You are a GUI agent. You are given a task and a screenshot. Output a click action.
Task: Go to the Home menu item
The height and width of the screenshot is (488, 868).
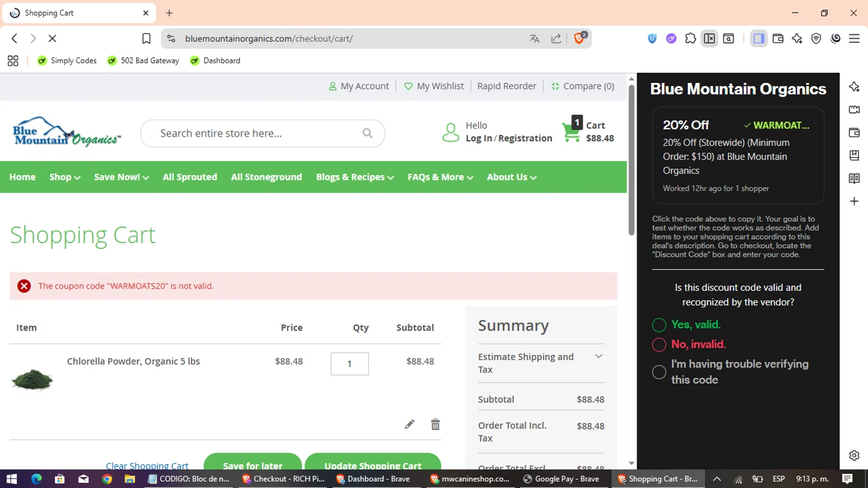(23, 177)
